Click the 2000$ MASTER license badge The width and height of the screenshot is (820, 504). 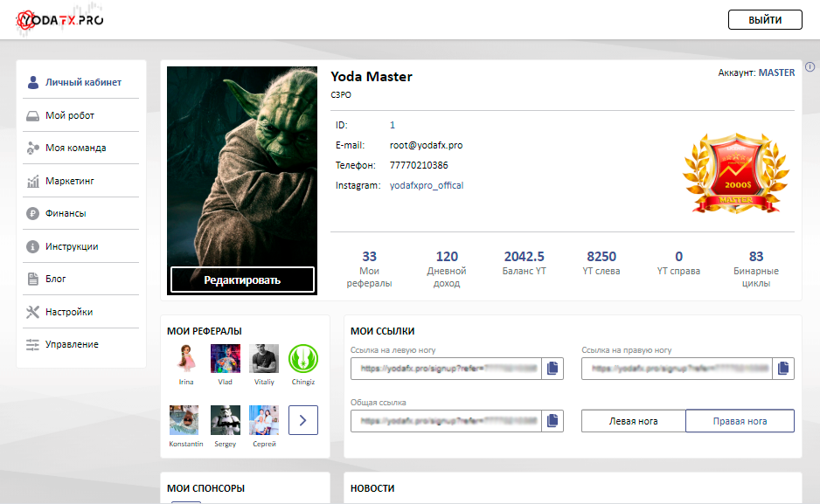coord(736,172)
